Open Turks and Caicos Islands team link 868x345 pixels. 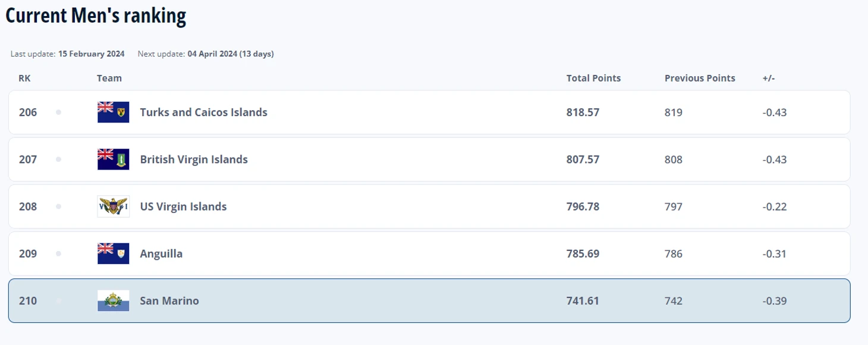(203, 112)
